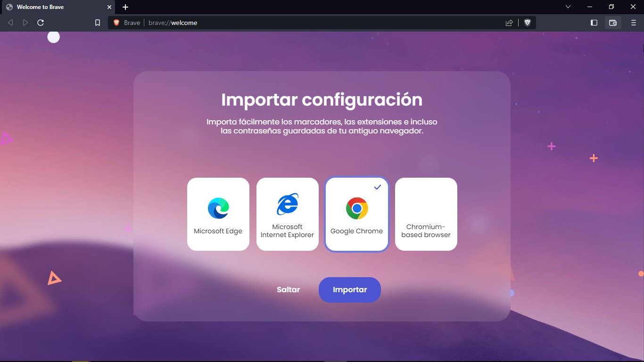644x362 pixels.
Task: Expand the tab search dropdown chevron
Action: [x=568, y=7]
